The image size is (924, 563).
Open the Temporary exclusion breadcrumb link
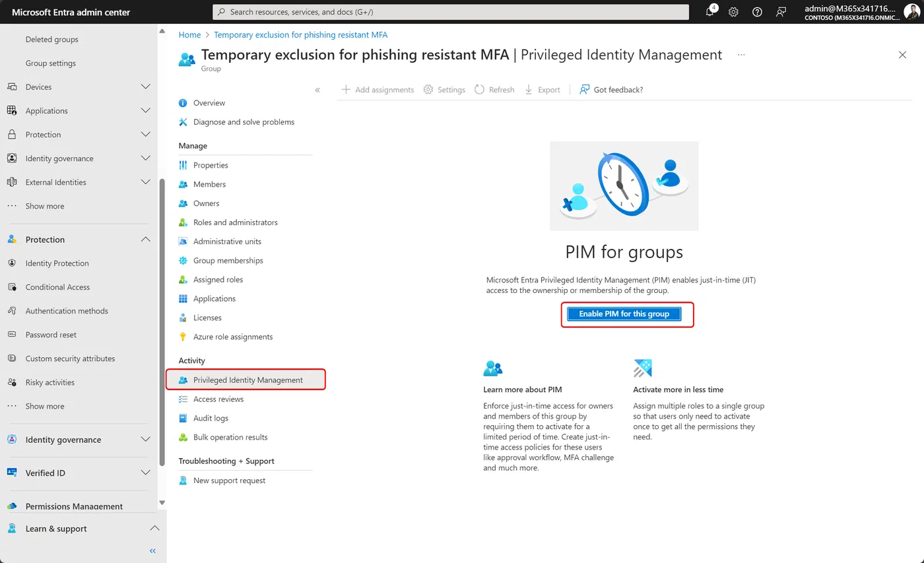click(301, 34)
